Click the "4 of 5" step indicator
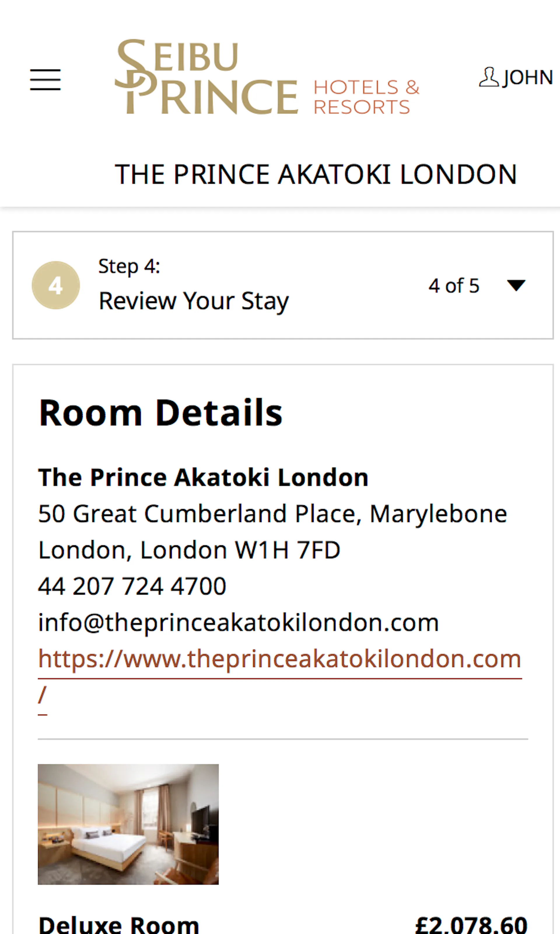This screenshot has height=934, width=560. [x=454, y=286]
